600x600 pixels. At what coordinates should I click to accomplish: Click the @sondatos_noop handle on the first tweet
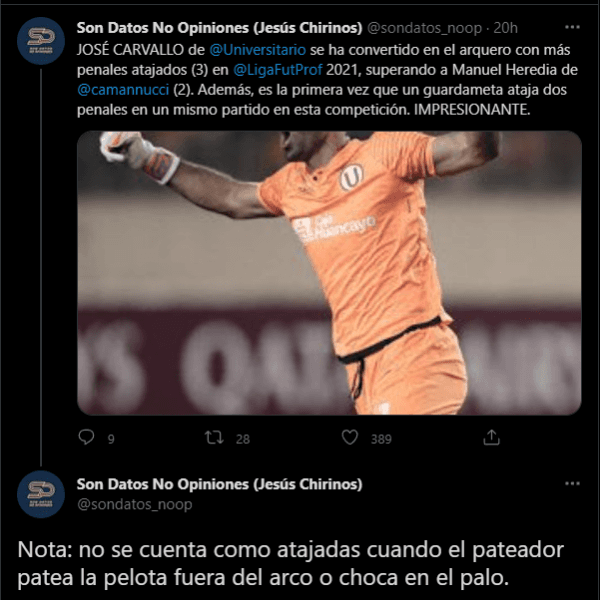(424, 28)
